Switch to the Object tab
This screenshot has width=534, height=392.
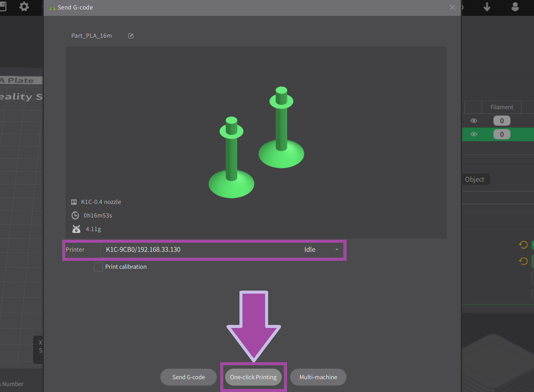click(x=474, y=179)
